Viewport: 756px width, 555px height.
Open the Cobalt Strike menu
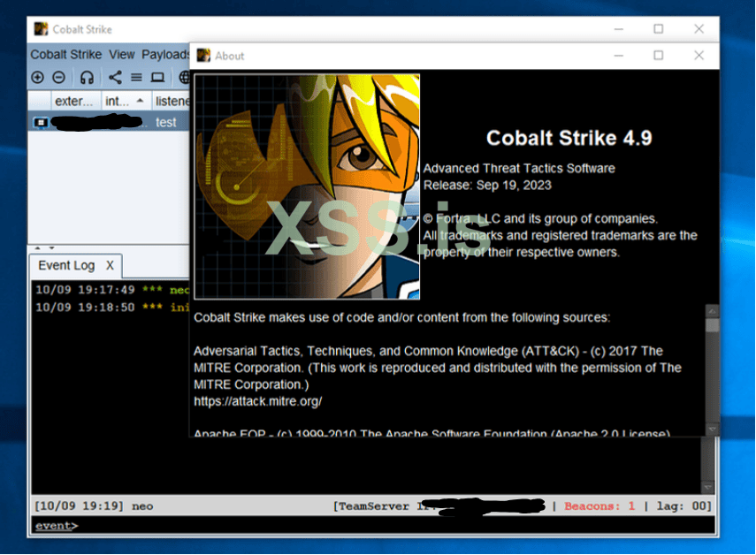[x=66, y=55]
